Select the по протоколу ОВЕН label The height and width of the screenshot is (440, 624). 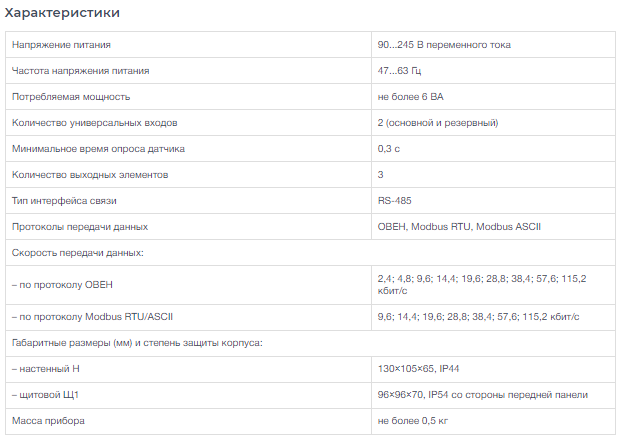(62, 285)
